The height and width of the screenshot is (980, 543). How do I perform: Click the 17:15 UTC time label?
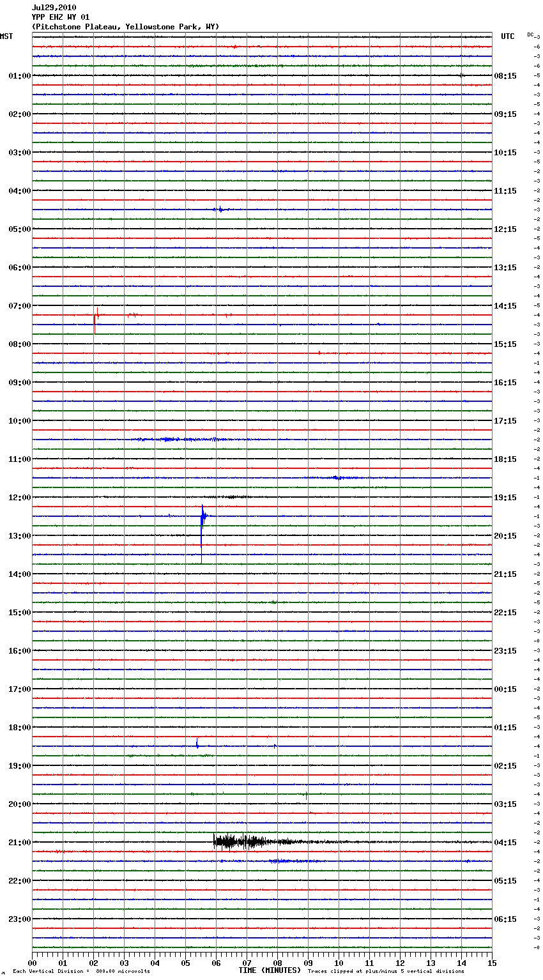point(505,421)
